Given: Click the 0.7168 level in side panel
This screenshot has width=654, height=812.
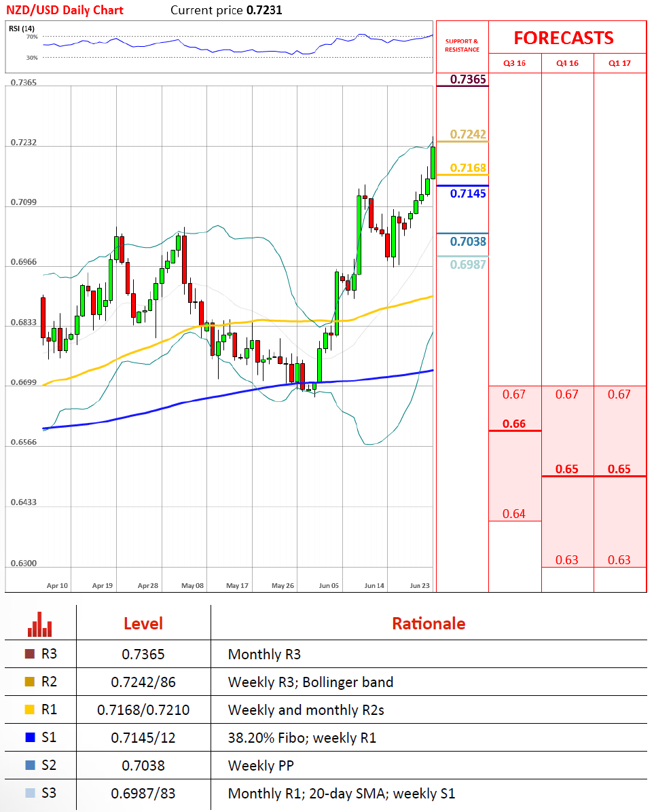Looking at the screenshot, I should (x=468, y=168).
